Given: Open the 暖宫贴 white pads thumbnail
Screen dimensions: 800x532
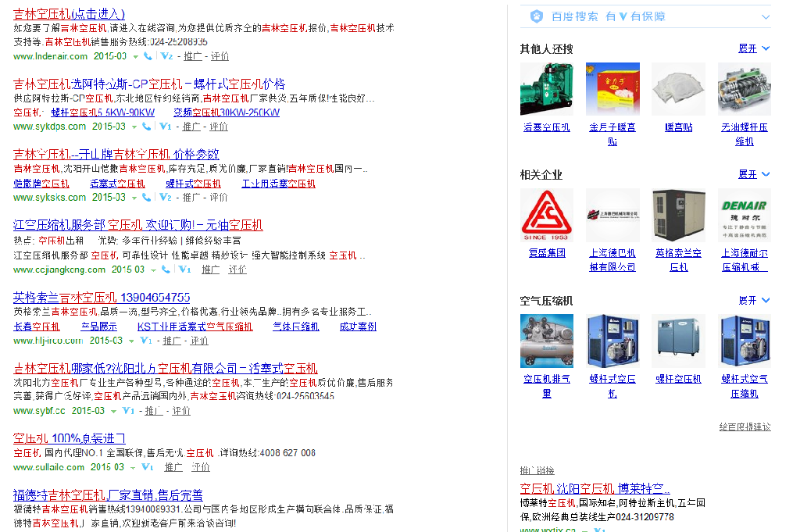Looking at the screenshot, I should 679,89.
